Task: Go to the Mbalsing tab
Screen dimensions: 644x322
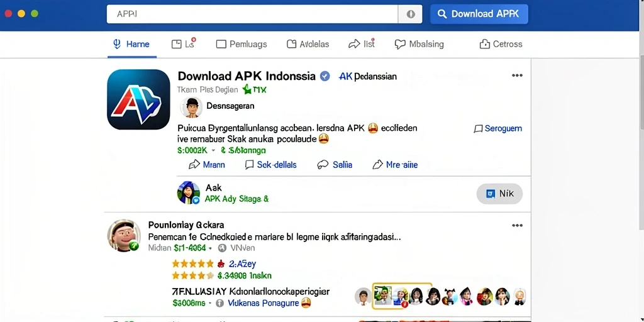Action: [x=419, y=44]
